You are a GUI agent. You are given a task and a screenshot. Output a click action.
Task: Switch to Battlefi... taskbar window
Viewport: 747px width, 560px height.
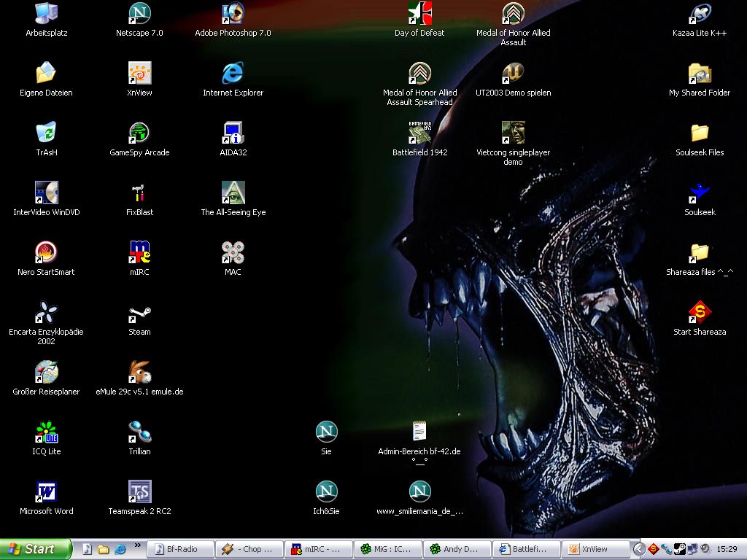pyautogui.click(x=527, y=549)
